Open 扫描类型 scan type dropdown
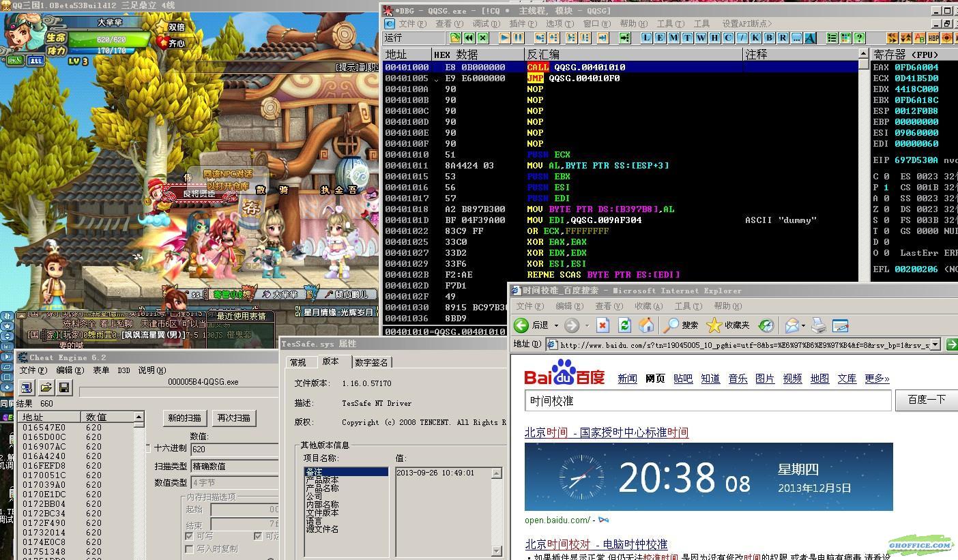Viewport: 958px width, 560px height. (234, 466)
